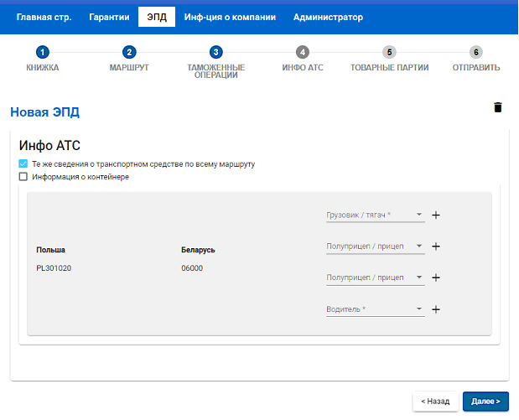Expand the first Полуприцеп / прицеп dropdown

tap(375, 246)
